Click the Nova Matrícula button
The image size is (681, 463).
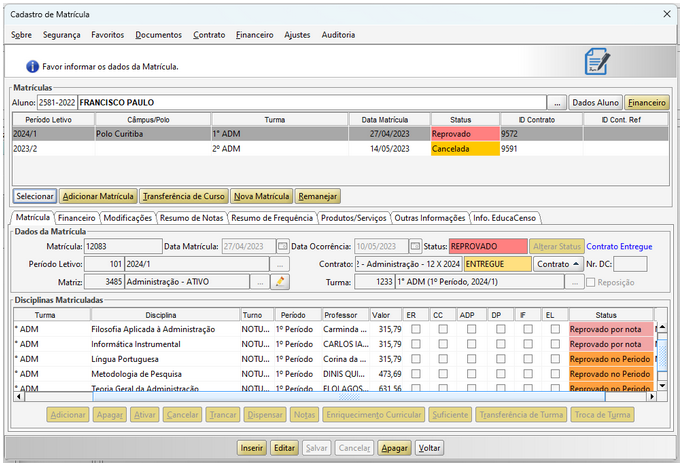[x=261, y=196]
